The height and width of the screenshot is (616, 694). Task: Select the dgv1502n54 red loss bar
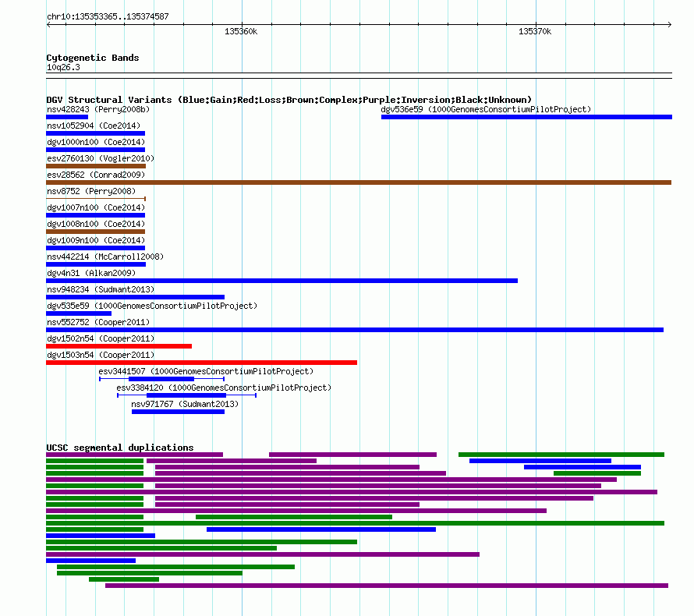(x=119, y=346)
